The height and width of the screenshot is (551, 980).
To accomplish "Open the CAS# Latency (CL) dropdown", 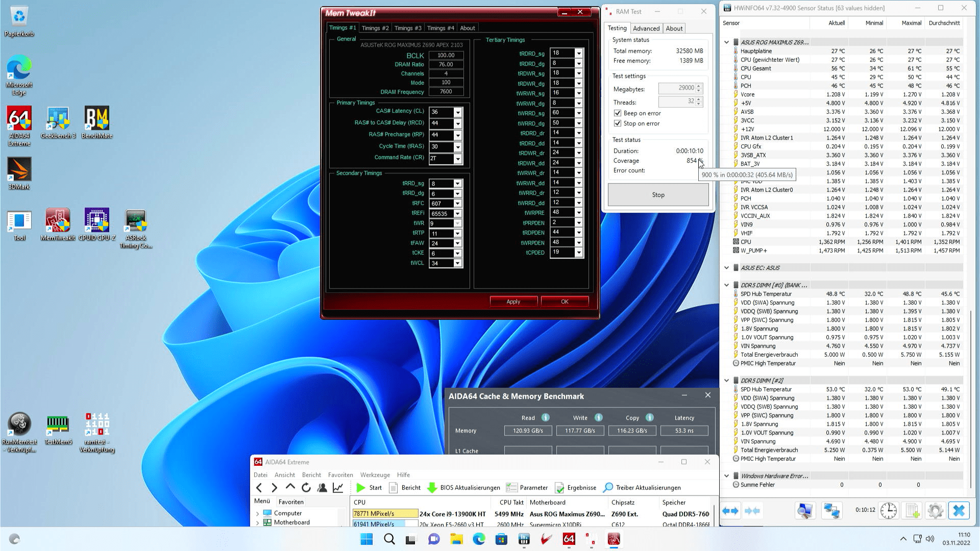I will (458, 112).
